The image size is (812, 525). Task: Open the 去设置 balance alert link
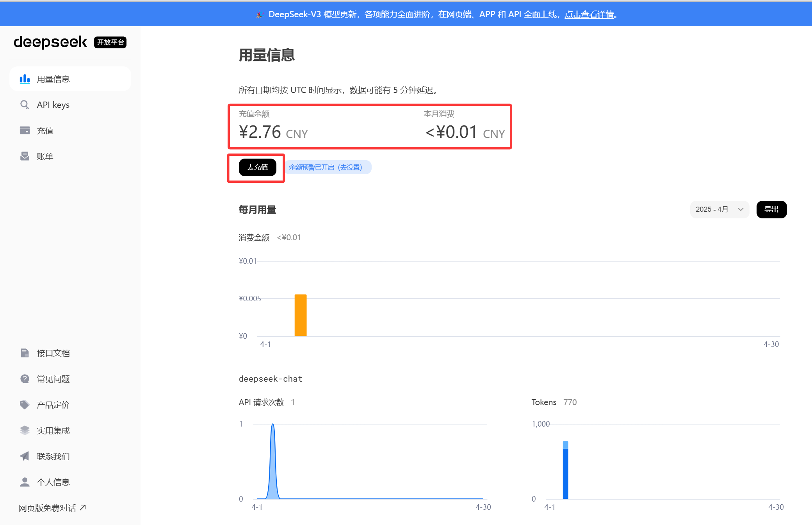click(x=350, y=167)
